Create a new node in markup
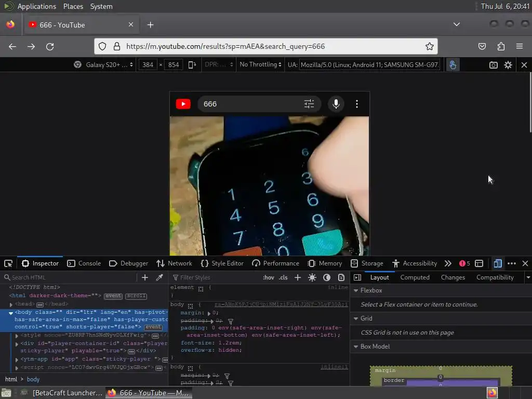 [145, 277]
